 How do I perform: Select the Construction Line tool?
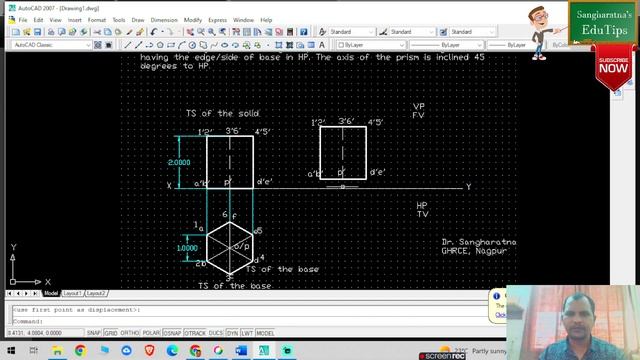coord(138,45)
